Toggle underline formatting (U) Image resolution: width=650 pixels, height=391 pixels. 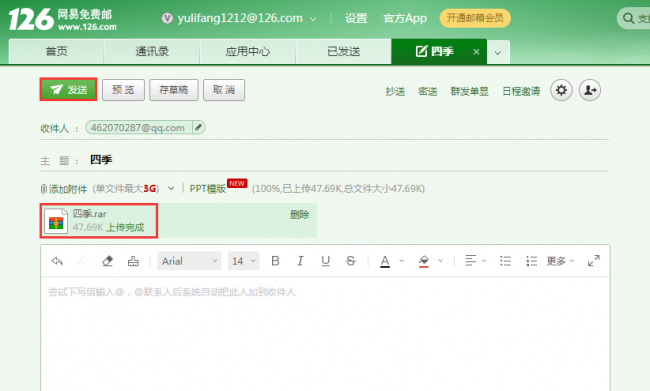[x=325, y=261]
